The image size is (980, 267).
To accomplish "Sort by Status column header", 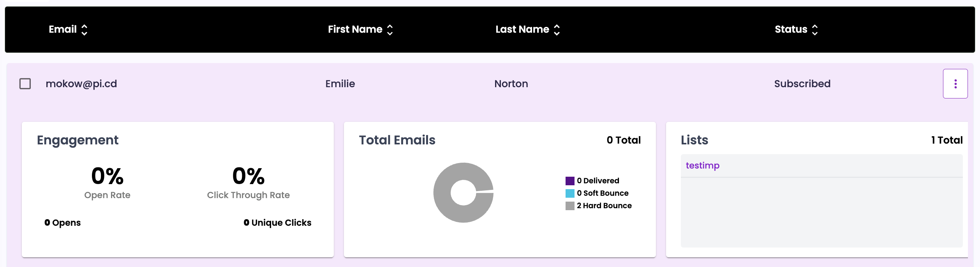I will click(791, 30).
